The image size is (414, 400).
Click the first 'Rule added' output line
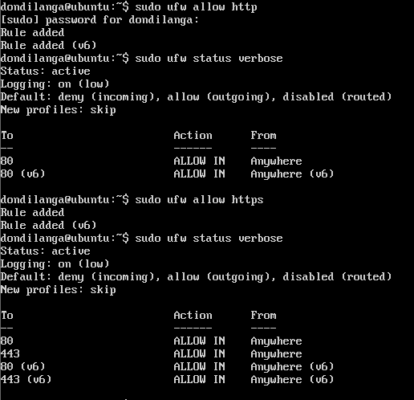(32, 33)
